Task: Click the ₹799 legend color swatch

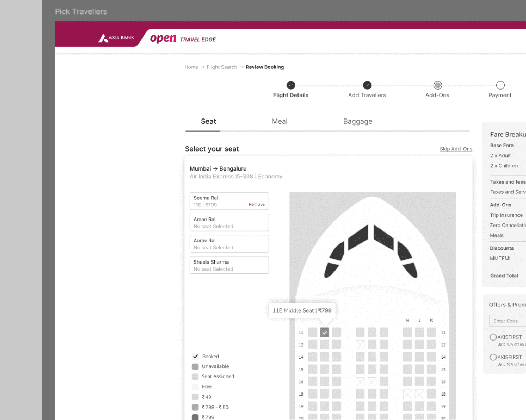Action: click(195, 417)
